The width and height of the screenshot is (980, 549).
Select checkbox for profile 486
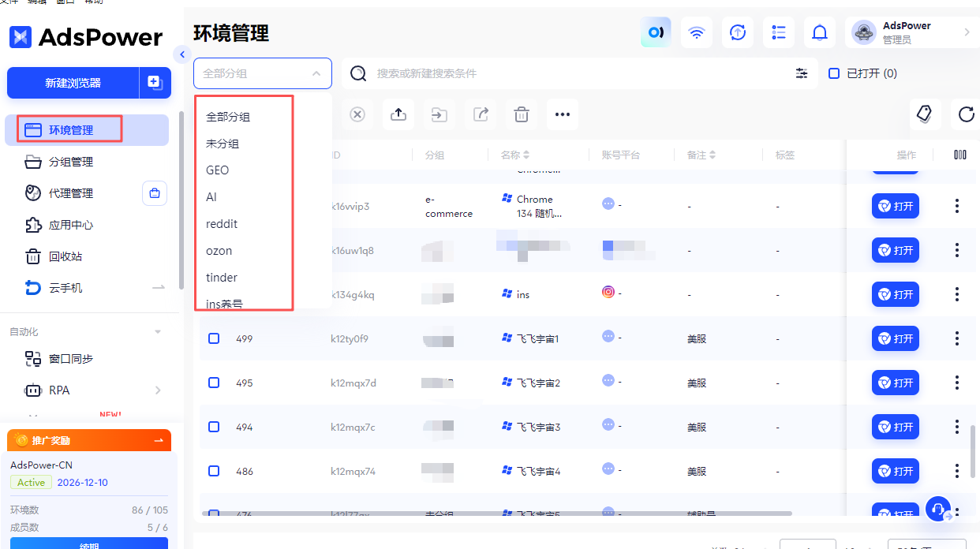click(x=214, y=471)
